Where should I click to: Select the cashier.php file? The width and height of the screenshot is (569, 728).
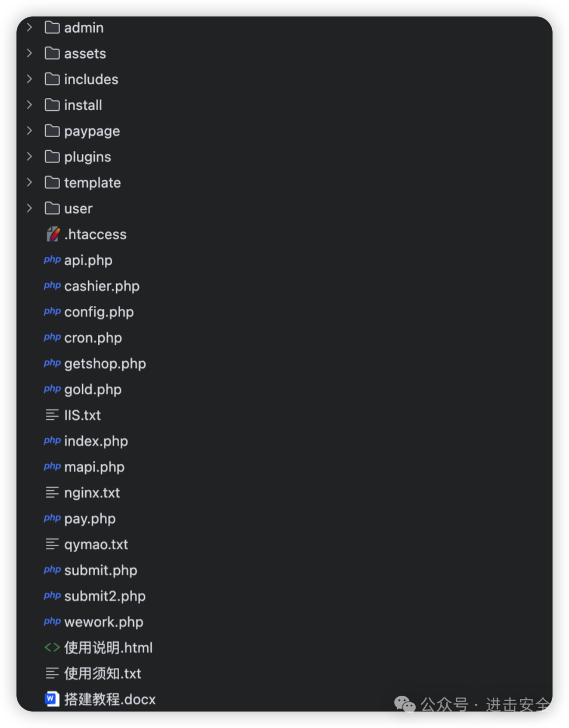click(x=102, y=286)
